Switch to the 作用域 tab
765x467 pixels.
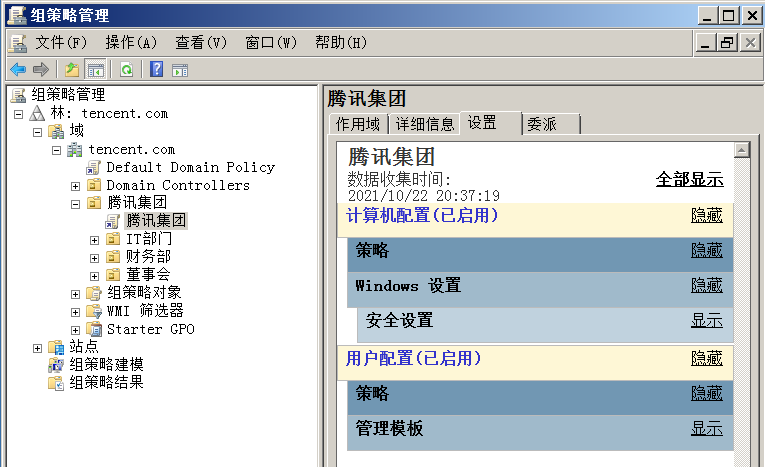pos(358,124)
